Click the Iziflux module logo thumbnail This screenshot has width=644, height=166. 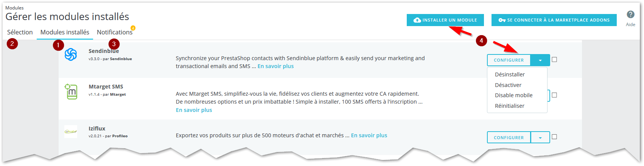click(71, 132)
